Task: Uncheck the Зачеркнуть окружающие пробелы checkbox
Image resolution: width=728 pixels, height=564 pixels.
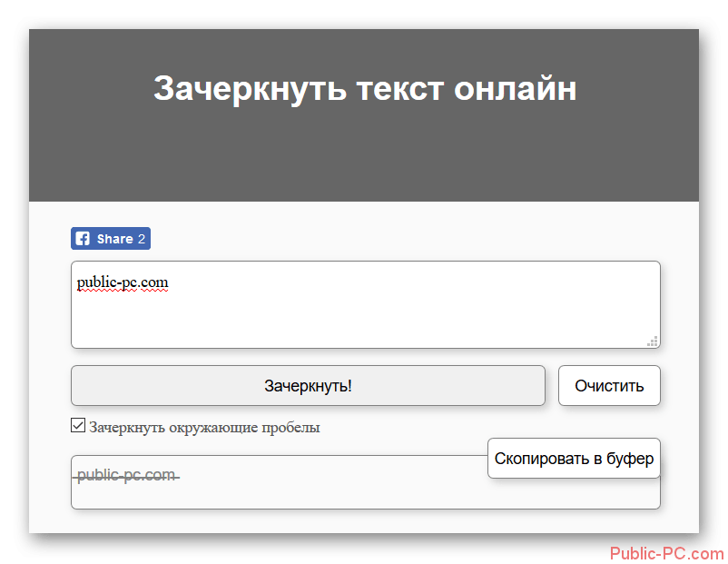Action: pyautogui.click(x=78, y=426)
